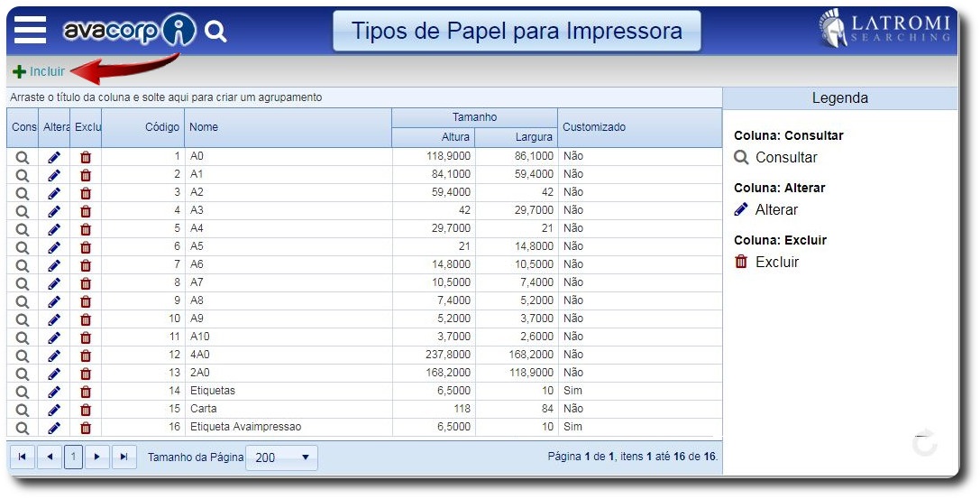The image size is (980, 499).
Task: Delete the A4 paper type
Action: pos(86,229)
